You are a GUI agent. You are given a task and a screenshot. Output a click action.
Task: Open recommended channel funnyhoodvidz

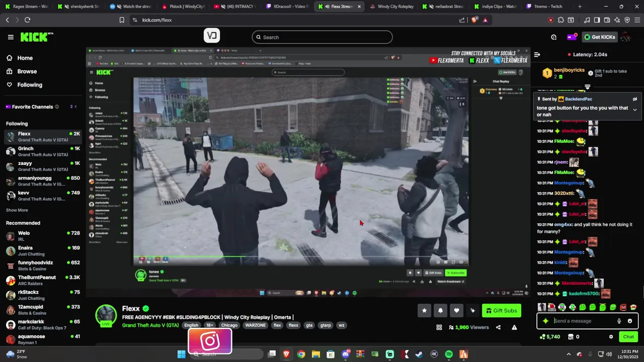(x=43, y=265)
